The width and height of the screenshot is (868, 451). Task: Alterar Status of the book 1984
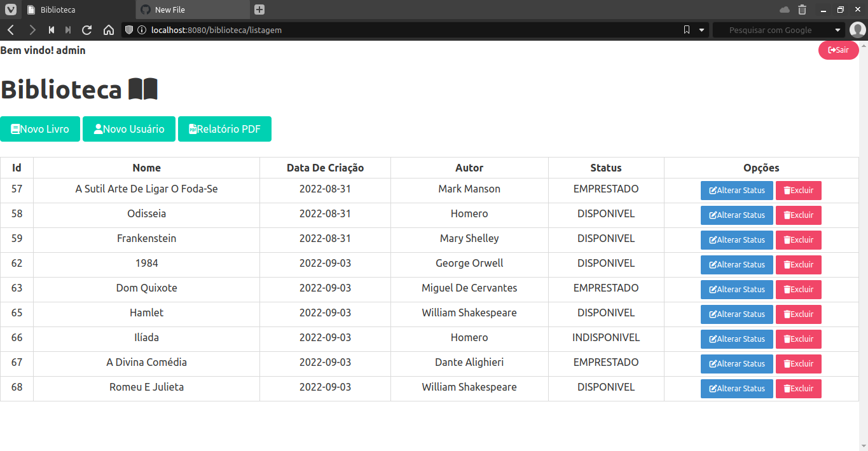pos(736,264)
